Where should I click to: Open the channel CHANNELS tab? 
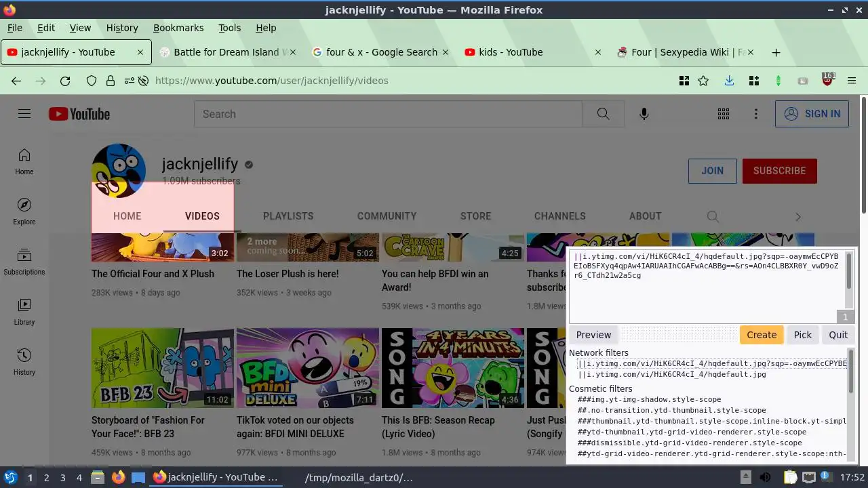560,216
